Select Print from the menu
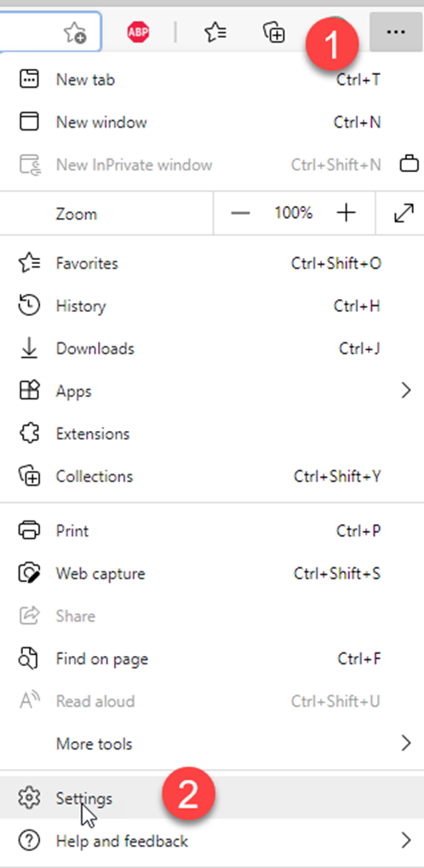This screenshot has height=868, width=424. click(x=212, y=531)
